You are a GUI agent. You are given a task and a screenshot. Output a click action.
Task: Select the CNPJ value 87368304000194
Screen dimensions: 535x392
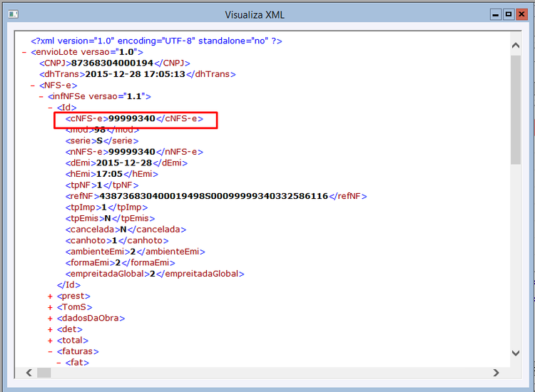(x=112, y=63)
